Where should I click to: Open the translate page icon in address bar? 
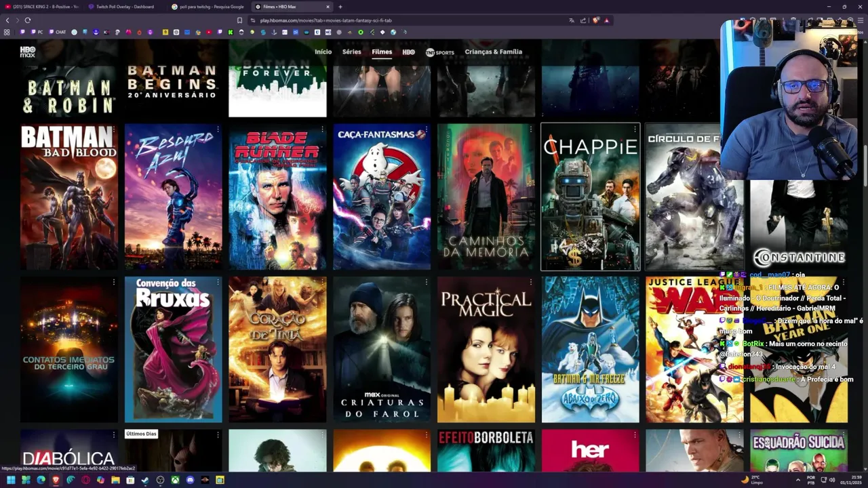coord(572,20)
